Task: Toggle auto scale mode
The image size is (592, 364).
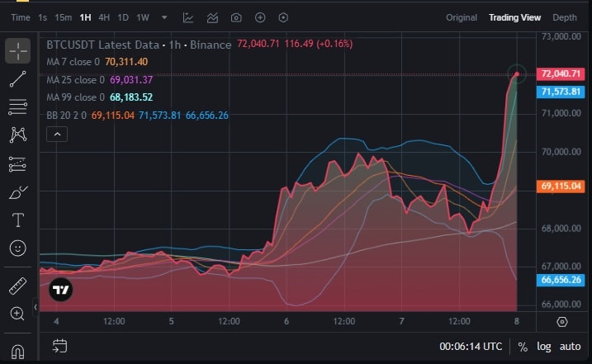Action: pos(570,347)
